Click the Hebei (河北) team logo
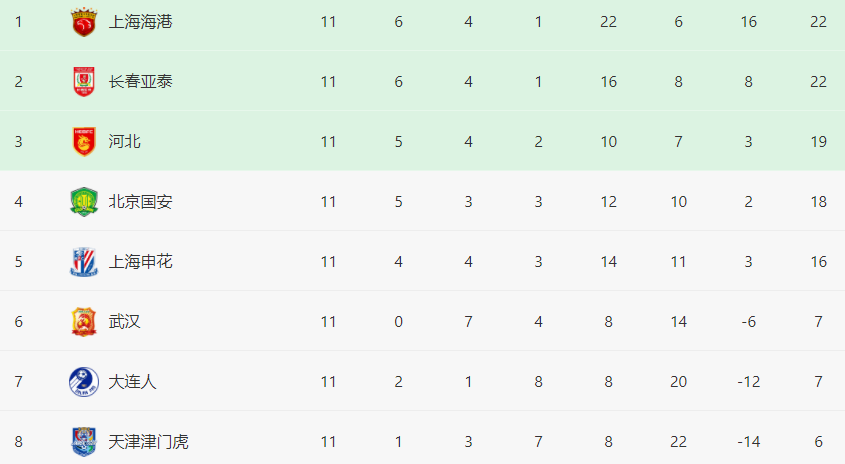The width and height of the screenshot is (845, 464). (84, 142)
